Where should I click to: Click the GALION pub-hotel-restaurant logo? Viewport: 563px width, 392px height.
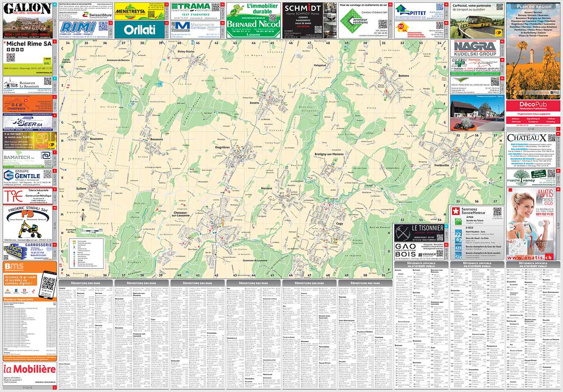pyautogui.click(x=28, y=8)
